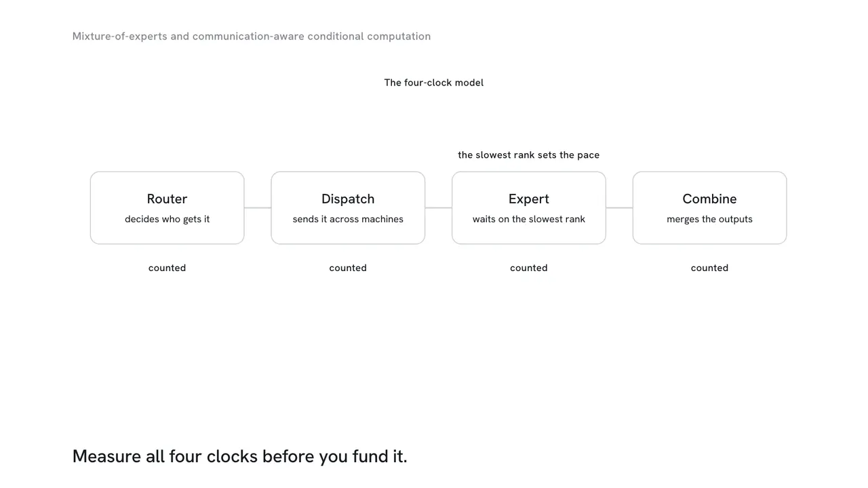
Task: Click the slide header about mixture-of-experts
Action: click(x=252, y=37)
